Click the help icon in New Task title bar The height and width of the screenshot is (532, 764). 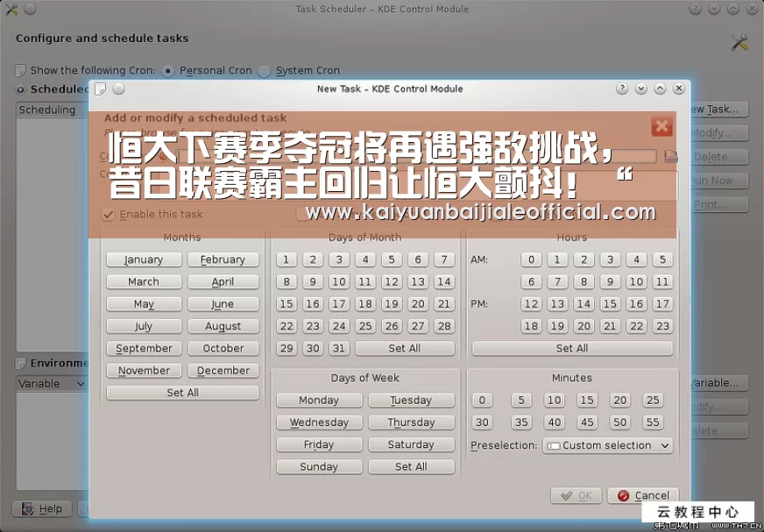[x=622, y=89]
